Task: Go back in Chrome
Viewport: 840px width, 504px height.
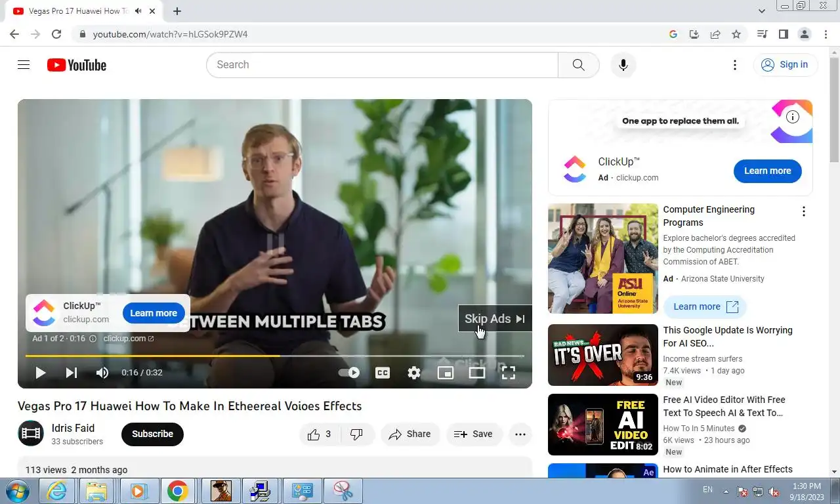Action: [14, 34]
